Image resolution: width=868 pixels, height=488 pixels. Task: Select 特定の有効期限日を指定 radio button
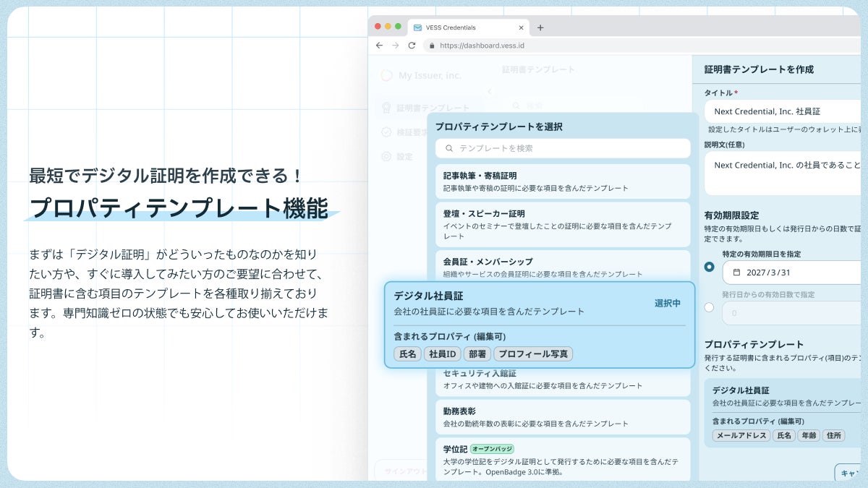pyautogui.click(x=709, y=267)
